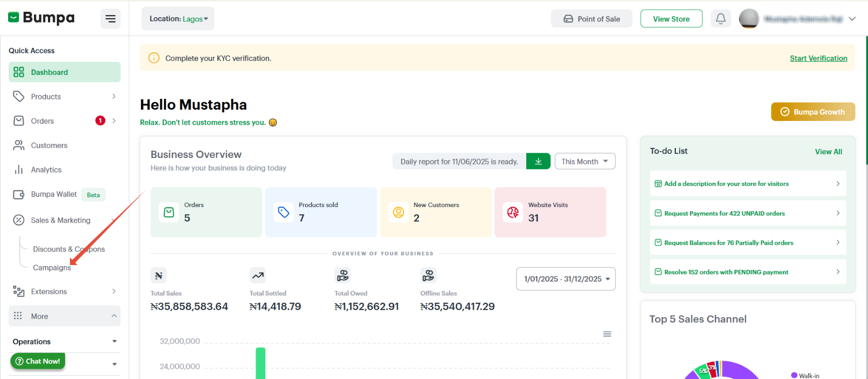Click the purple pie chart segment

[740, 370]
